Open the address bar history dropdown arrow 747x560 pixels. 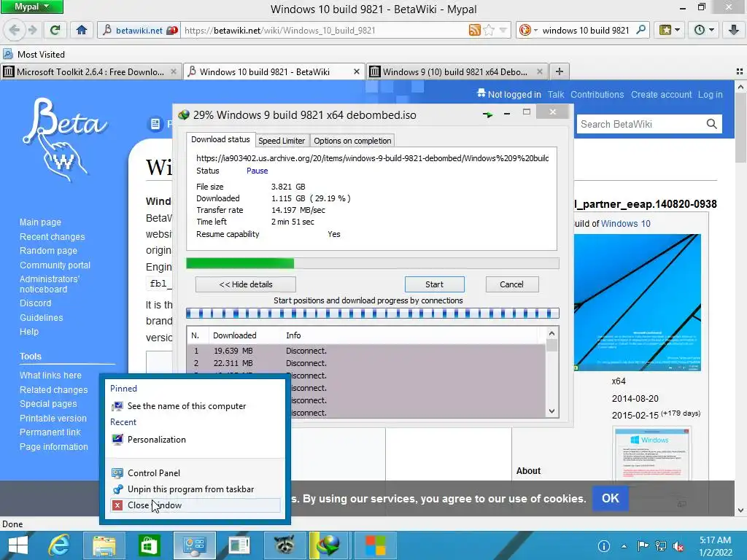click(x=503, y=31)
